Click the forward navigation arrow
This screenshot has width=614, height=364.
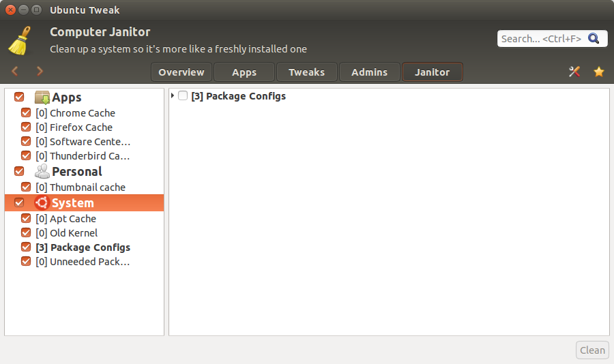click(x=40, y=71)
